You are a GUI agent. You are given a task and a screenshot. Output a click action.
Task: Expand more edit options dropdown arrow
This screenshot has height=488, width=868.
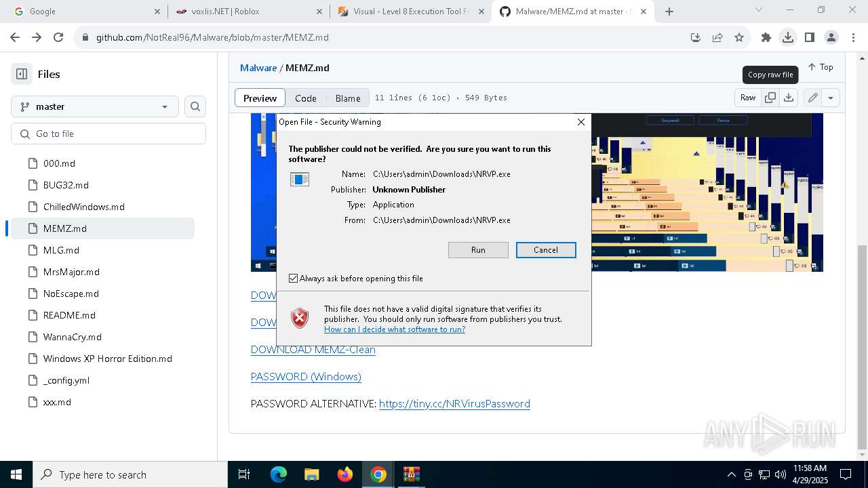831,98
